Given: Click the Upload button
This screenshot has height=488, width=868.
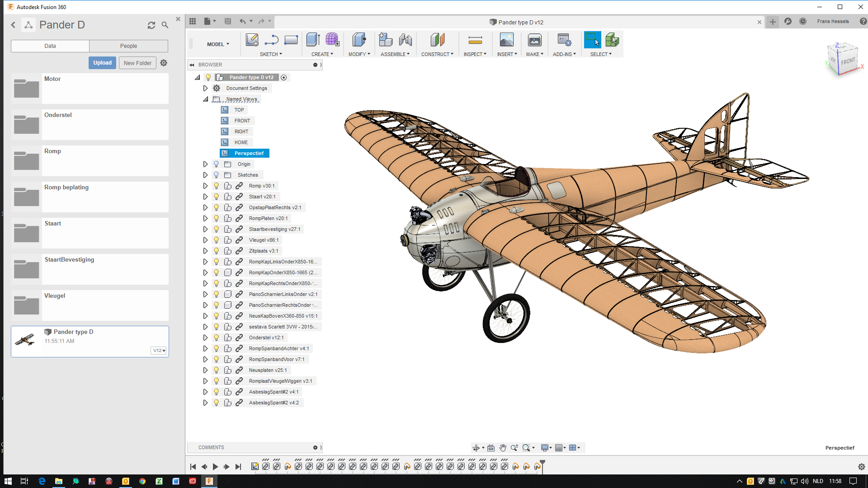Looking at the screenshot, I should coord(102,63).
